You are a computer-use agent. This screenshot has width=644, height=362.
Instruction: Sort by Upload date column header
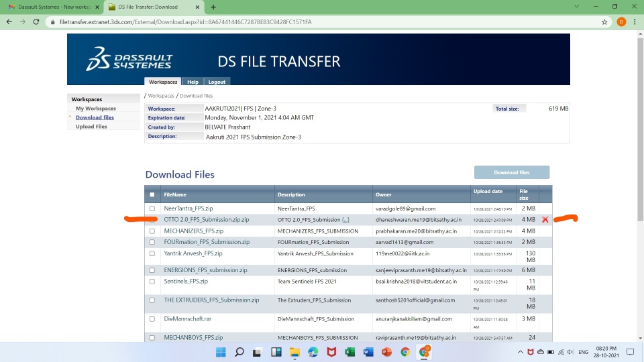(488, 191)
